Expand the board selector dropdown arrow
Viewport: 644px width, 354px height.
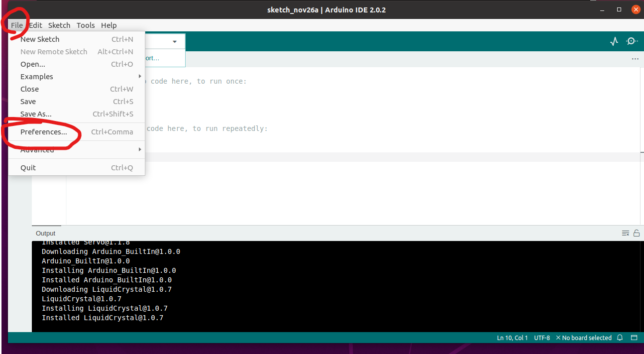click(175, 42)
